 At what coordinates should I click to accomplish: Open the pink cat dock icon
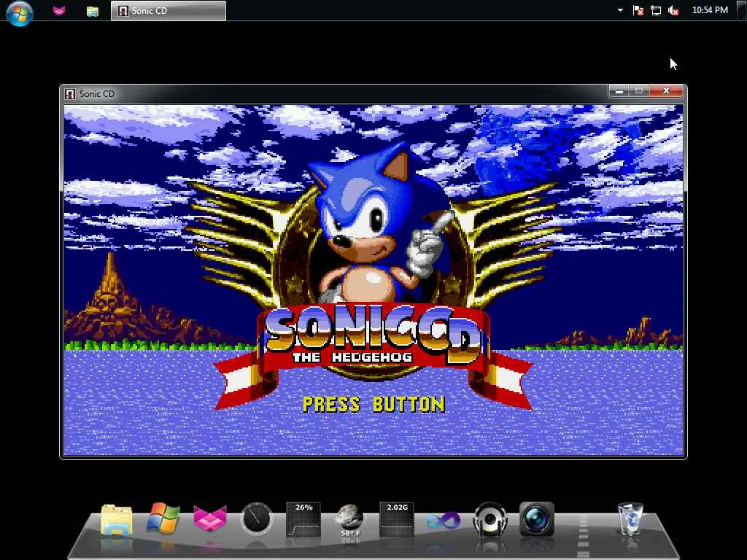[x=210, y=519]
